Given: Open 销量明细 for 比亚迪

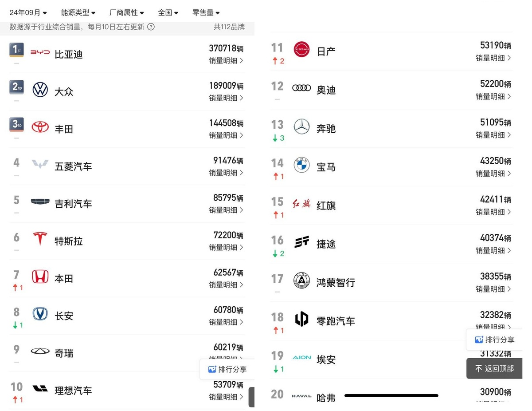Looking at the screenshot, I should point(226,61).
